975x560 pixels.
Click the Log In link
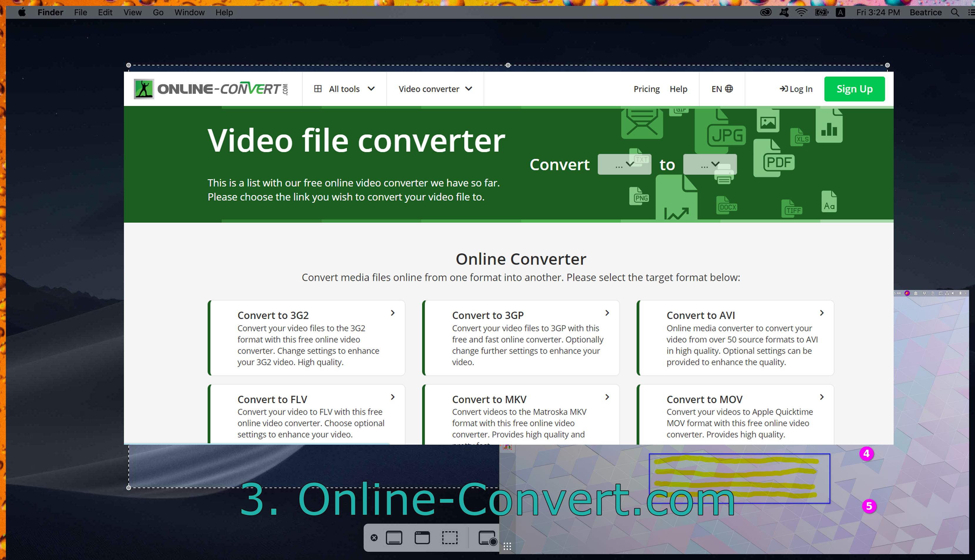coord(796,89)
